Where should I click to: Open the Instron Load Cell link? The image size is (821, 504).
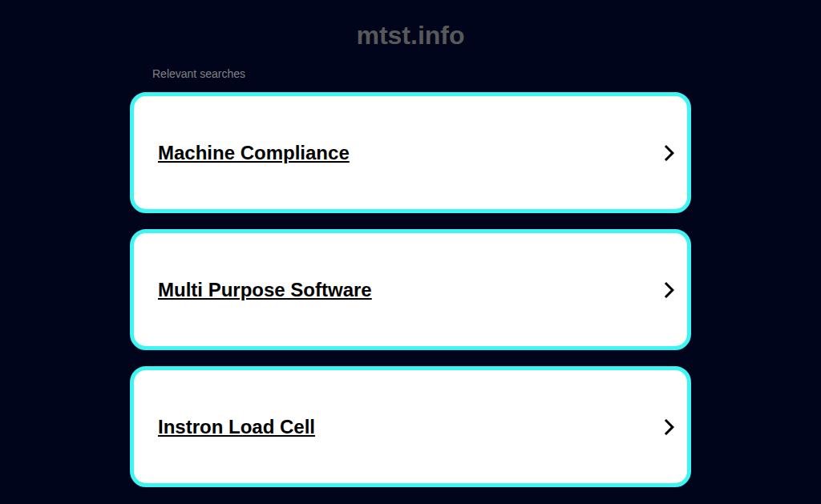[x=237, y=427]
